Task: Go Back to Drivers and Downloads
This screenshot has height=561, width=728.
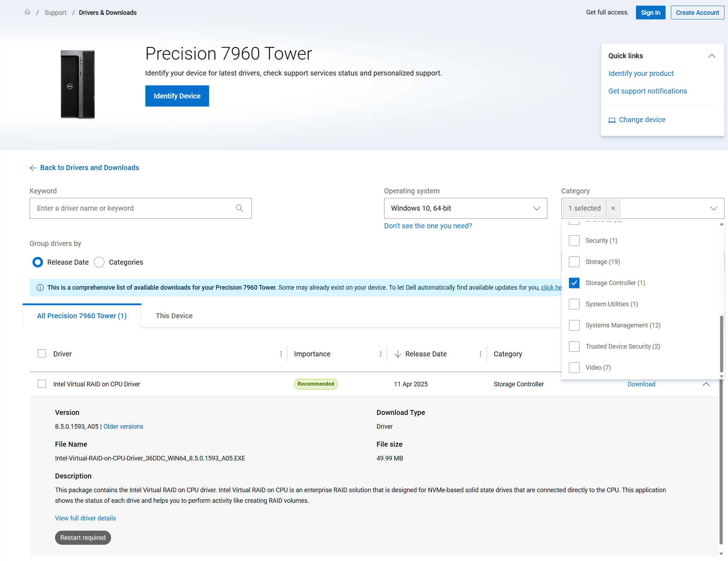Action: [90, 168]
